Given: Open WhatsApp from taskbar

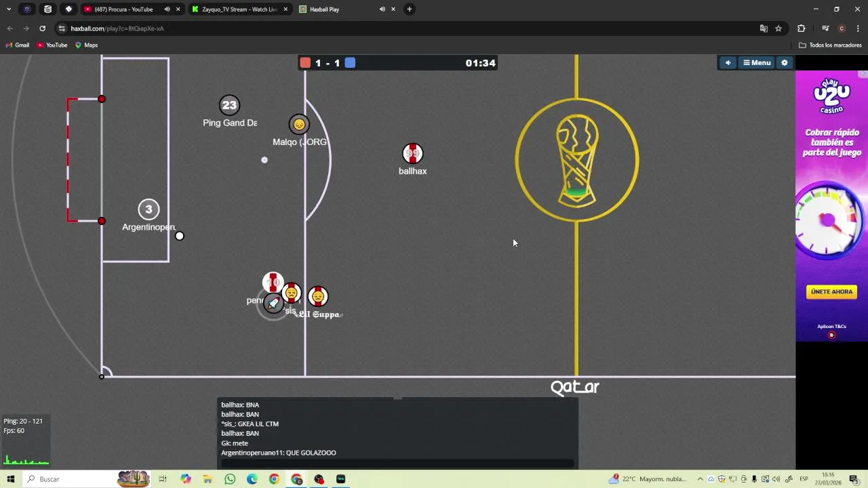Looking at the screenshot, I should 230,479.
